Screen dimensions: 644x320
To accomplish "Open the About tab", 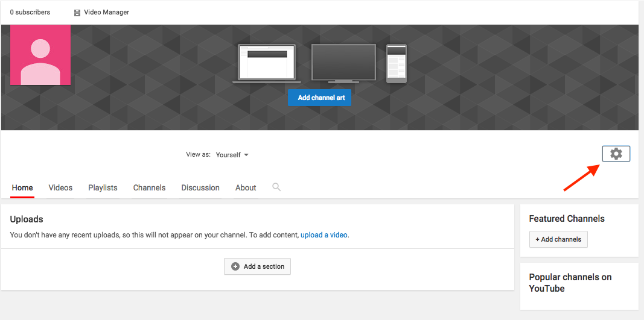I will [246, 188].
